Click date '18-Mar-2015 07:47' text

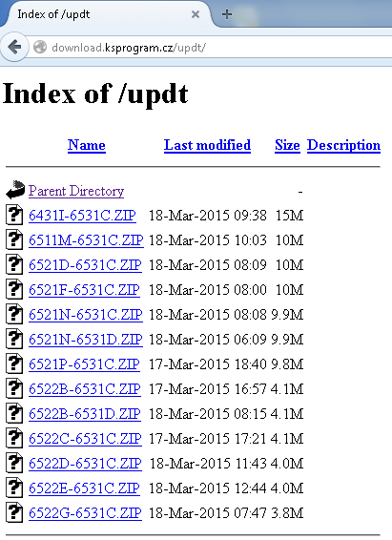coord(208,513)
